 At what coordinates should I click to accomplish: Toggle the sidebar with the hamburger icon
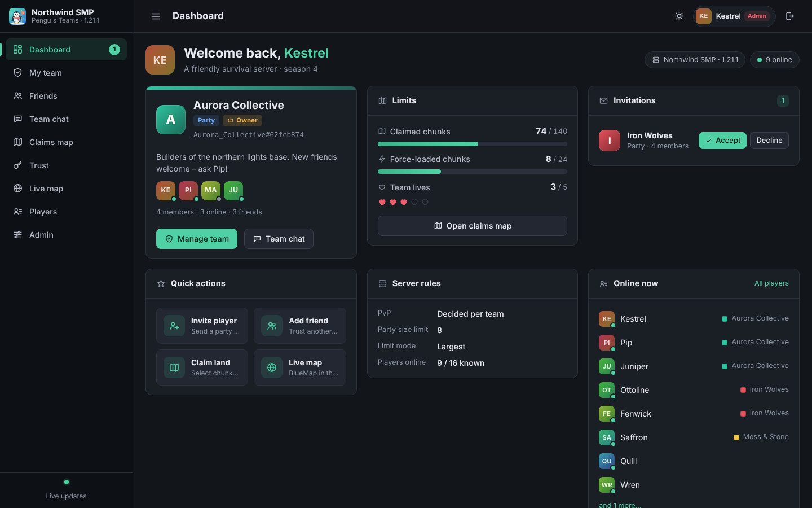coord(156,16)
